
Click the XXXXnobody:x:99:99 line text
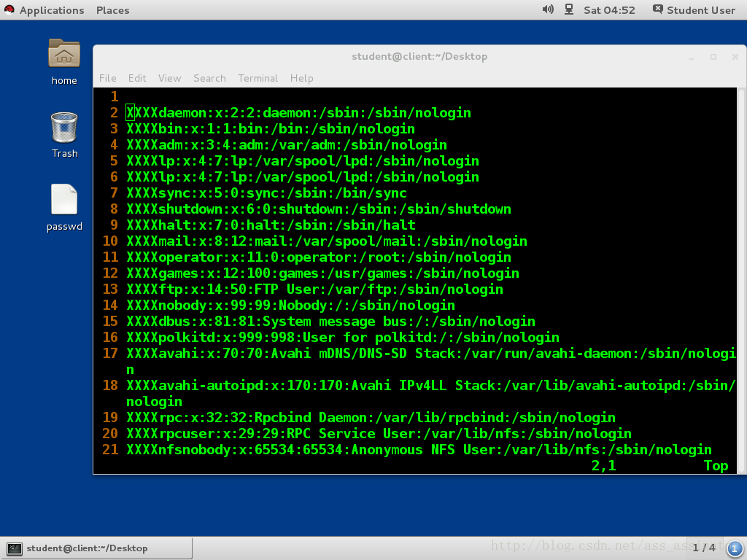pyautogui.click(x=290, y=306)
